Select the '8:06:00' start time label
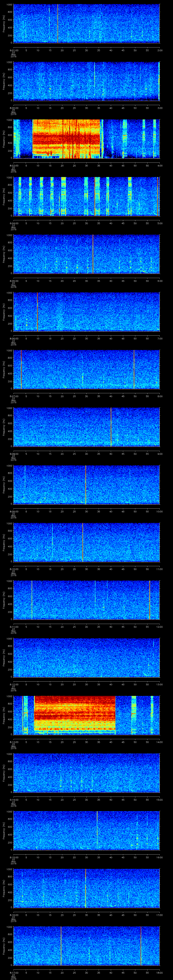The image size is (173, 980). pos(14,339)
